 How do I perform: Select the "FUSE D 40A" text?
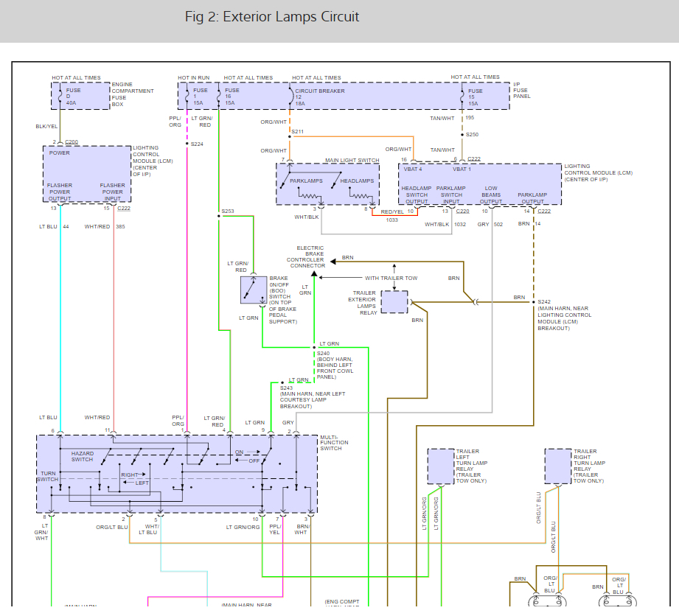[x=73, y=97]
